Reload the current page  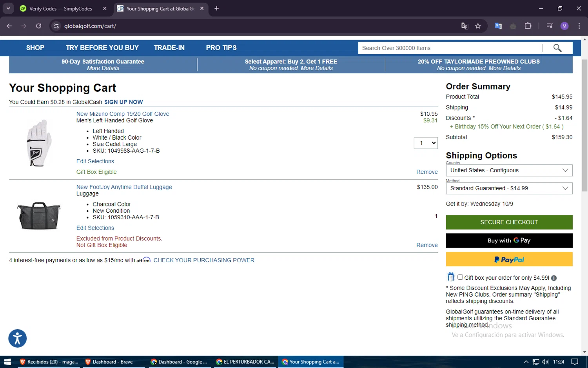[38, 26]
